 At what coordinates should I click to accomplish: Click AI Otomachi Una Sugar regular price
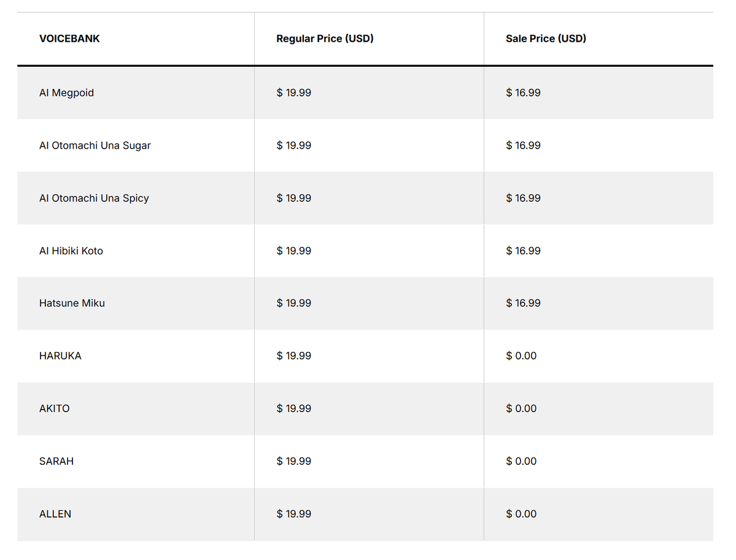[x=294, y=146]
